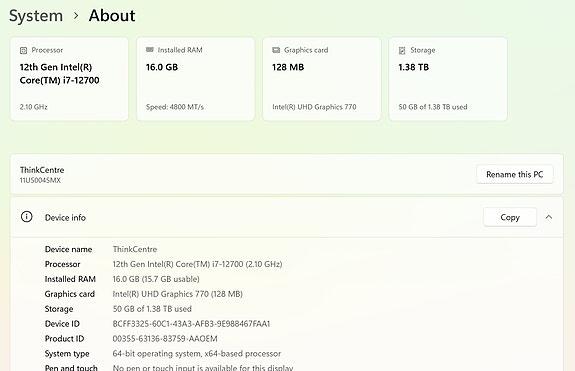Select the 16.0 GB (15.7 GB usable) value

[x=156, y=279]
